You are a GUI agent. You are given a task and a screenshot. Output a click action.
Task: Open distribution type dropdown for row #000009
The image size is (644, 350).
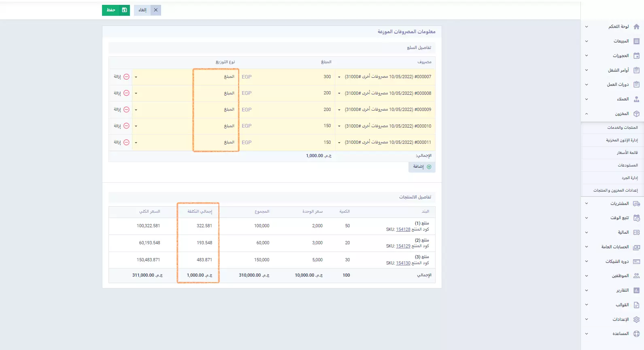click(x=136, y=110)
